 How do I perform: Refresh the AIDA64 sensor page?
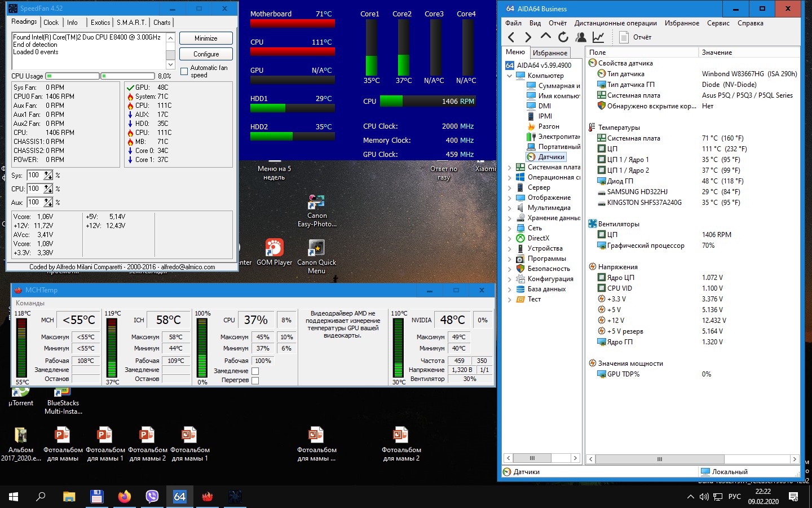pyautogui.click(x=563, y=37)
